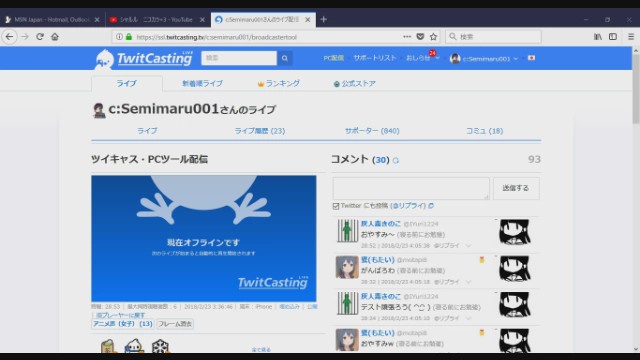This screenshot has height=360, width=640.
Task: Expand the chevron on the おやすみ〜 comment
Action: (x=468, y=246)
